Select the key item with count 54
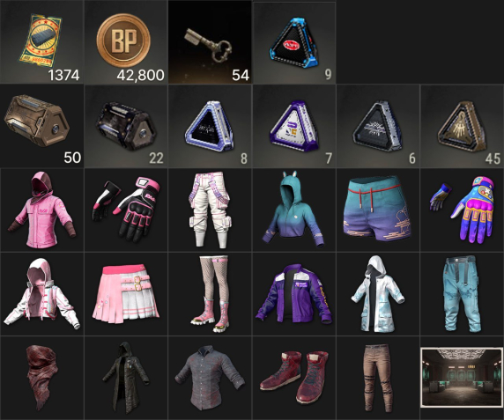Viewport: 504px width, 420px height. pos(210,42)
